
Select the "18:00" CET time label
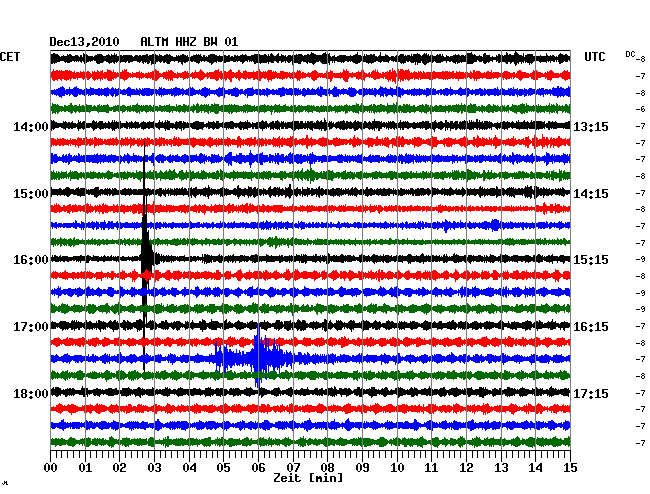[31, 393]
